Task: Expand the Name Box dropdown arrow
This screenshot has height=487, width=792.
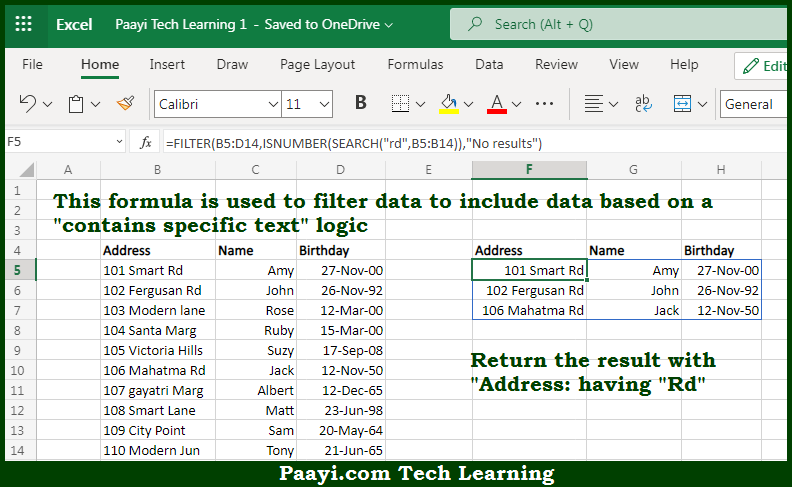Action: tap(119, 142)
